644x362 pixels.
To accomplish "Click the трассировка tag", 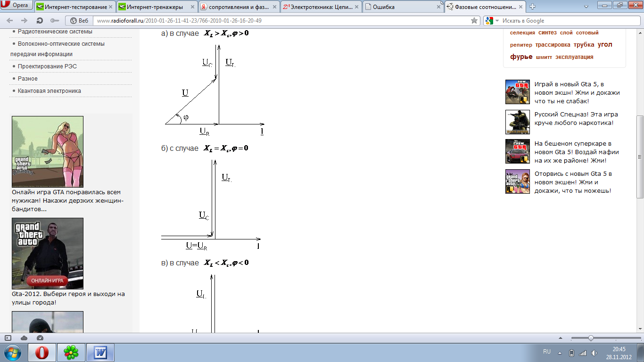I will (553, 45).
